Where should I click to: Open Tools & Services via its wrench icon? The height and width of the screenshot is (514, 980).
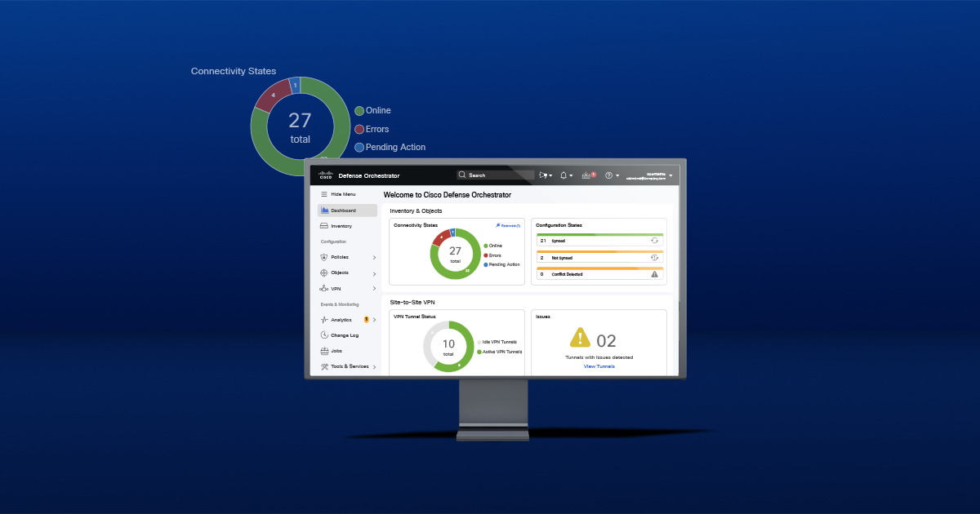click(323, 366)
